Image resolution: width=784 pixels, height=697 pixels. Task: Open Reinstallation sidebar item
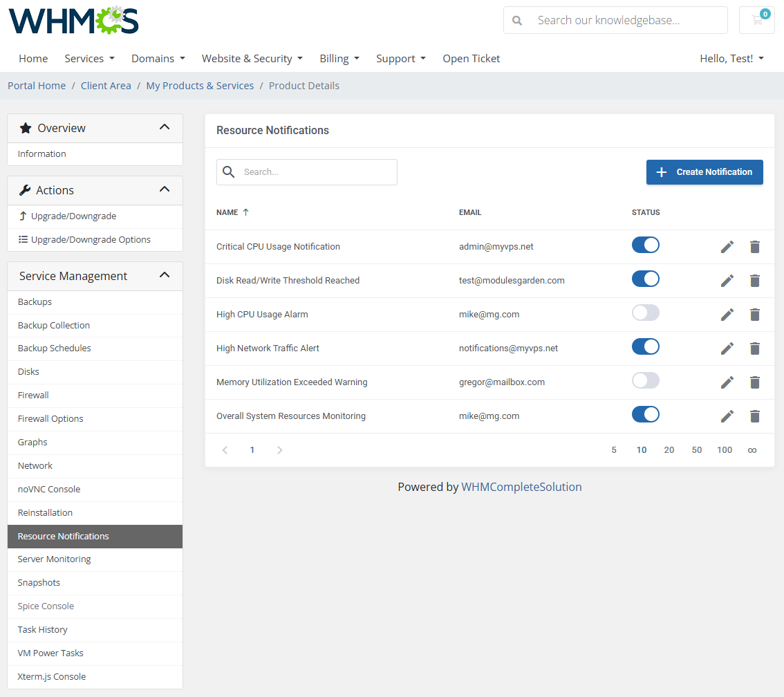point(95,513)
